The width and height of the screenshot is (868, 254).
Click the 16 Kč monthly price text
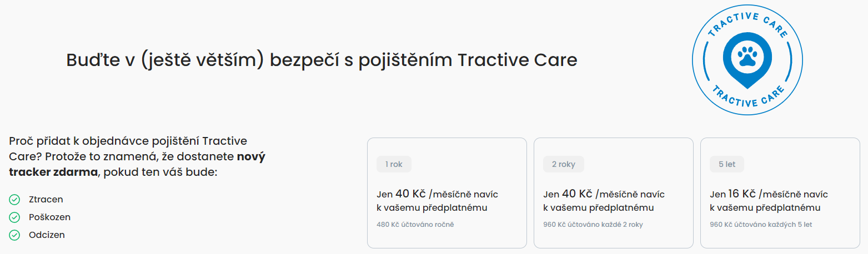742,194
